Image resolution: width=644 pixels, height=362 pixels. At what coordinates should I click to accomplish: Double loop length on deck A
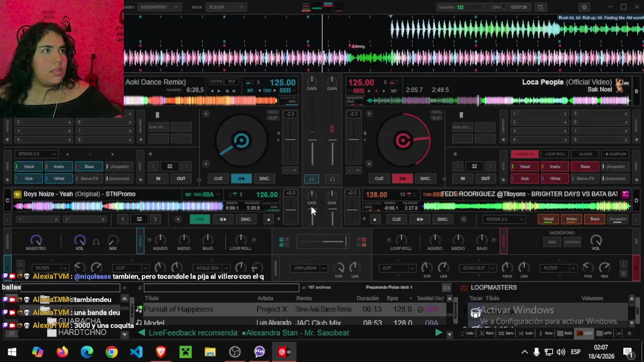pos(186,166)
